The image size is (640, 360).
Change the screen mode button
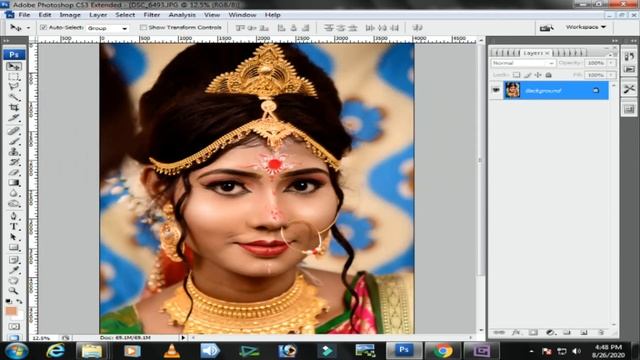pyautogui.click(x=14, y=338)
